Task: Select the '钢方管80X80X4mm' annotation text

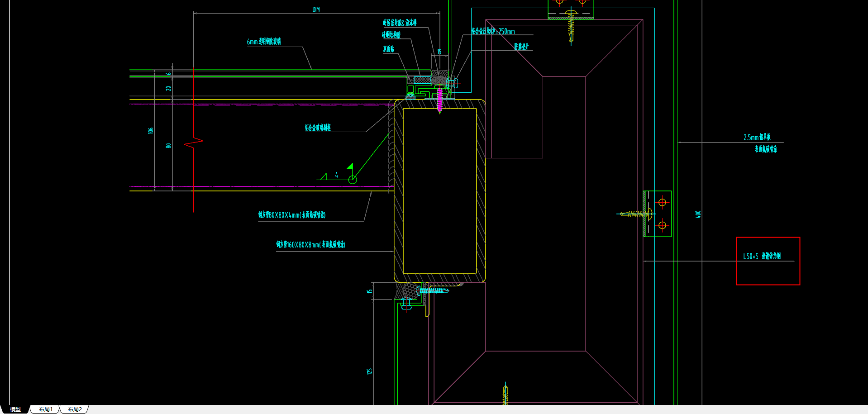Action: 279,215
